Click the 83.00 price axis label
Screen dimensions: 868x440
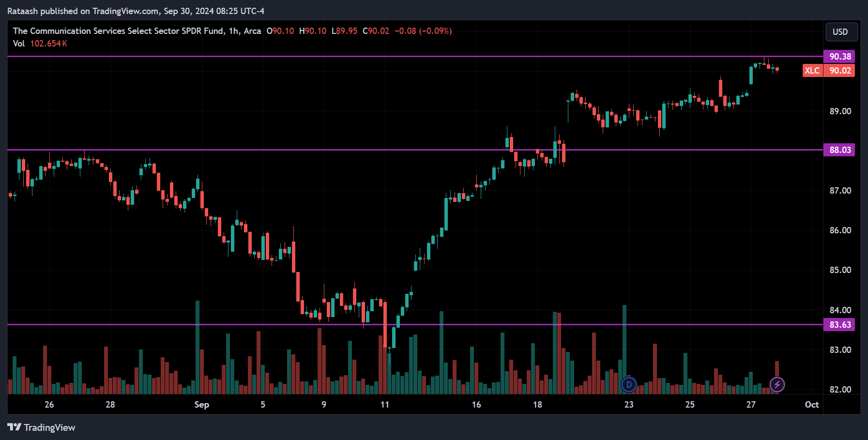pos(840,350)
